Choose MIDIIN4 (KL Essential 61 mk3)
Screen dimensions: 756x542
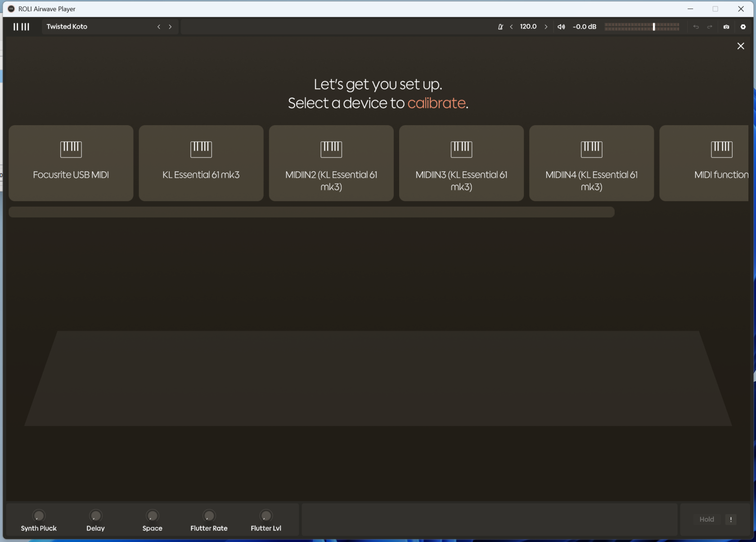tap(591, 163)
